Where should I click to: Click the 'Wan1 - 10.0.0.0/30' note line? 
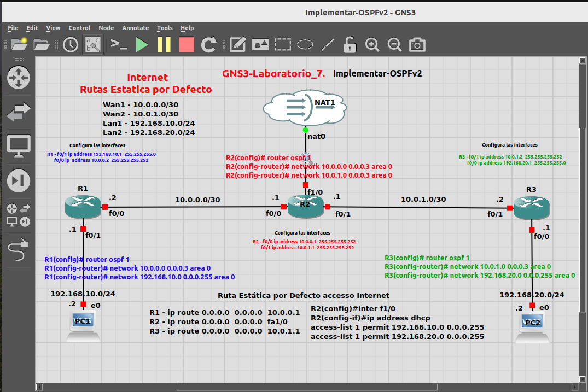(x=141, y=104)
